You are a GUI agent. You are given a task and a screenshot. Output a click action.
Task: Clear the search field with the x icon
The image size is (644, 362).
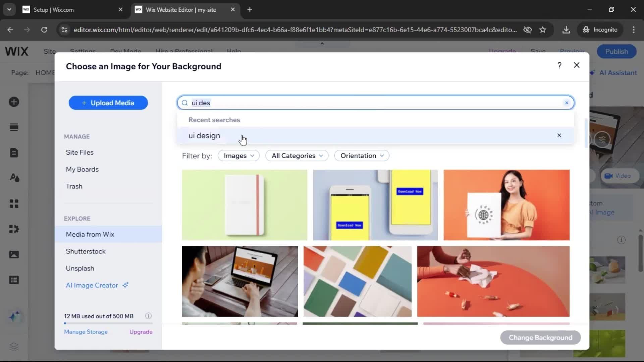pos(567,103)
